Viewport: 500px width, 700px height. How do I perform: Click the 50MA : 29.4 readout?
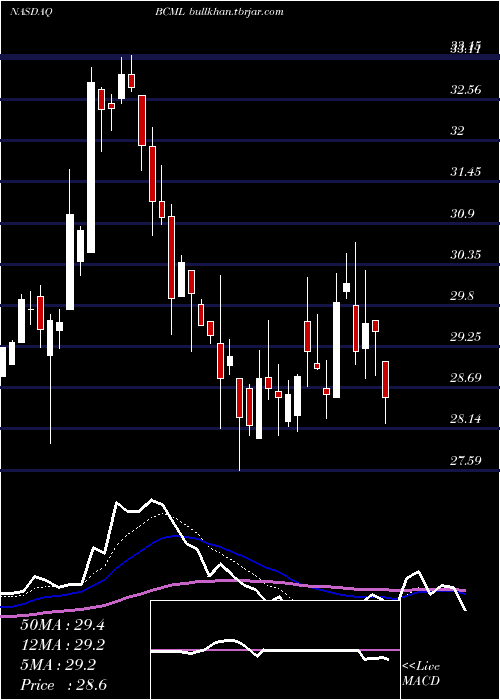point(62,625)
